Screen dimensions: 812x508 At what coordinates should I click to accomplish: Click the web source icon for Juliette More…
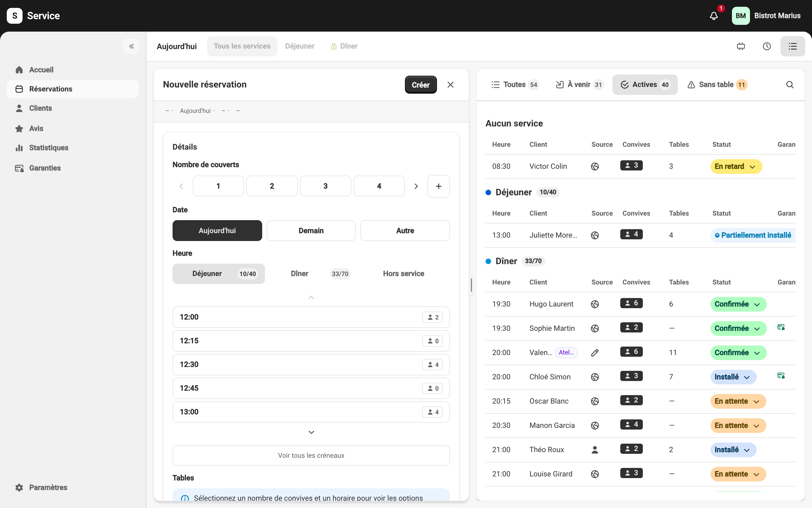[595, 235]
